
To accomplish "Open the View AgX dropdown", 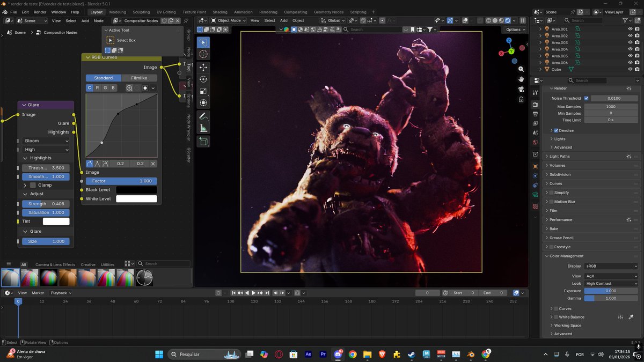I will tap(611, 276).
